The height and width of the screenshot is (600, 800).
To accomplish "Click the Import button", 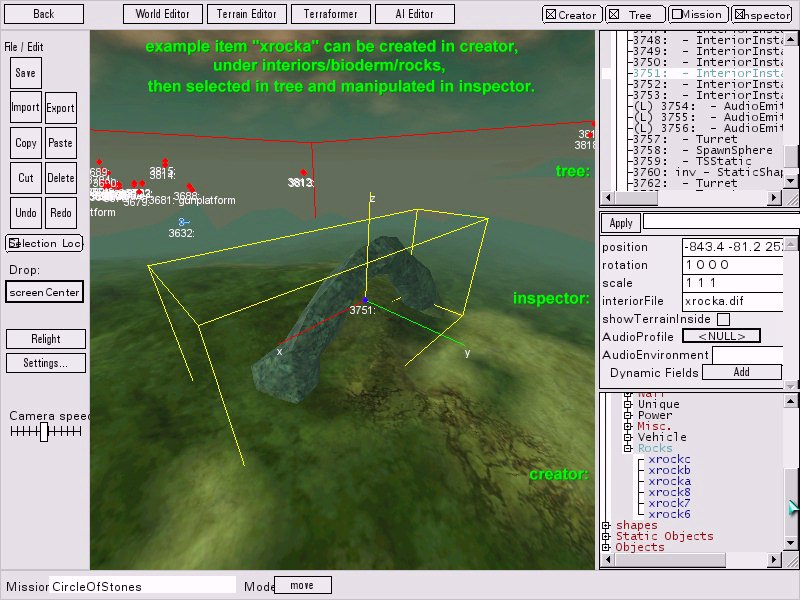I will pos(26,108).
